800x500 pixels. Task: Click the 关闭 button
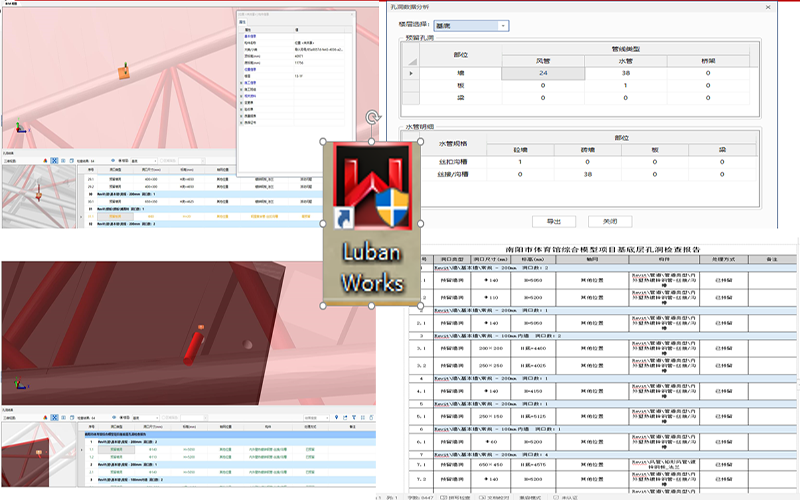click(x=610, y=221)
